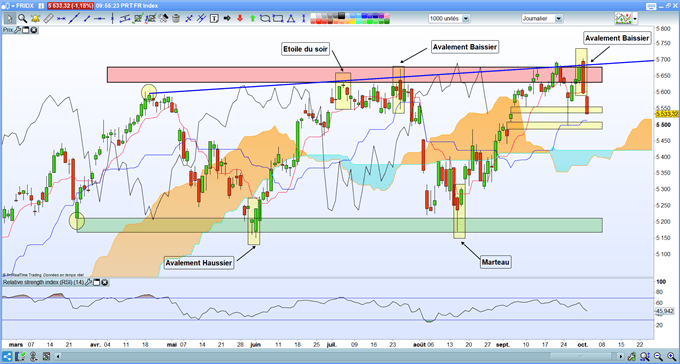
Task: Open Prix panel wrench settings
Action: tap(17, 30)
